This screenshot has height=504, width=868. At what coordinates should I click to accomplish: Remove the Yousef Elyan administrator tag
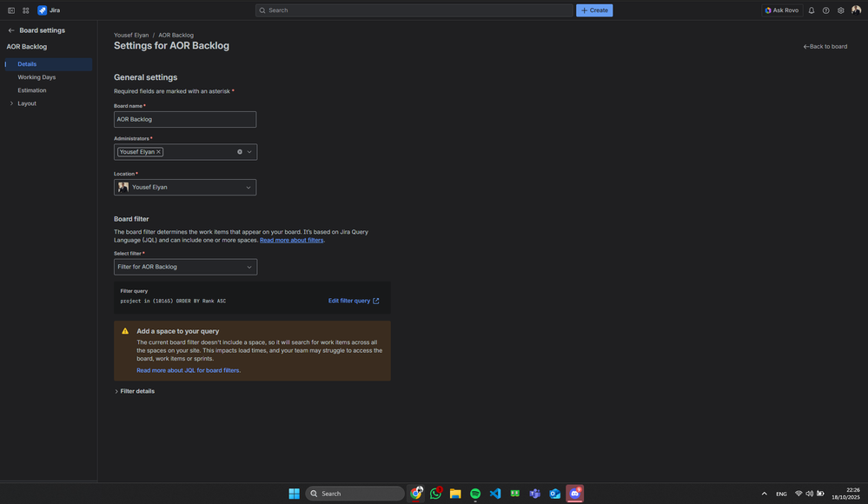point(157,150)
